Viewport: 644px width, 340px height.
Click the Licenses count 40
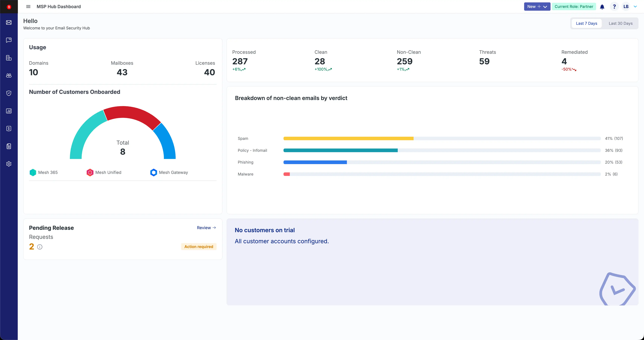click(210, 72)
